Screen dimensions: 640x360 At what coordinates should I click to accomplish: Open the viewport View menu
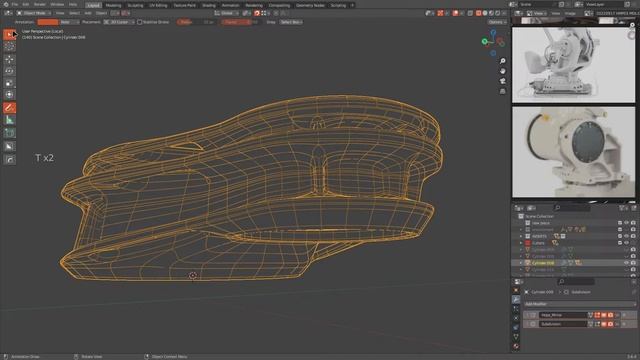tap(60, 13)
